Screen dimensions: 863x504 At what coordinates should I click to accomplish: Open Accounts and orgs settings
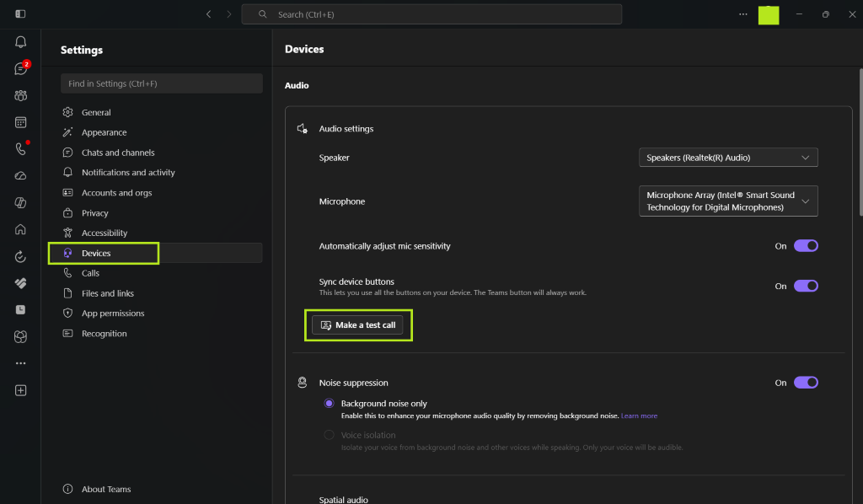coord(161,192)
